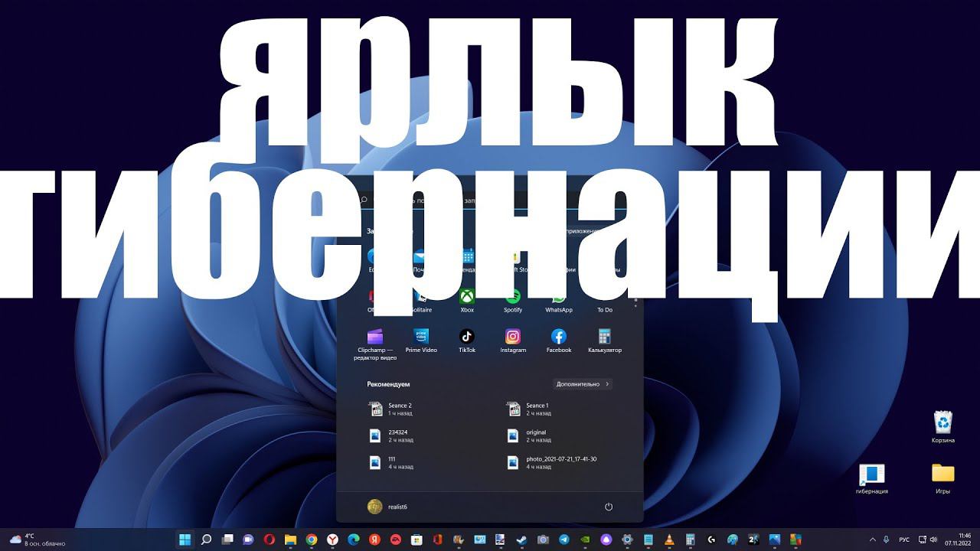Open Xbox from pinned apps
Image resolution: width=980 pixels, height=551 pixels.
pyautogui.click(x=467, y=299)
